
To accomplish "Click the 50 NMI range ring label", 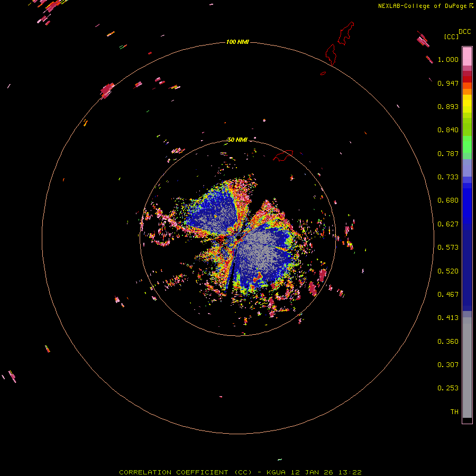I will 237,140.
